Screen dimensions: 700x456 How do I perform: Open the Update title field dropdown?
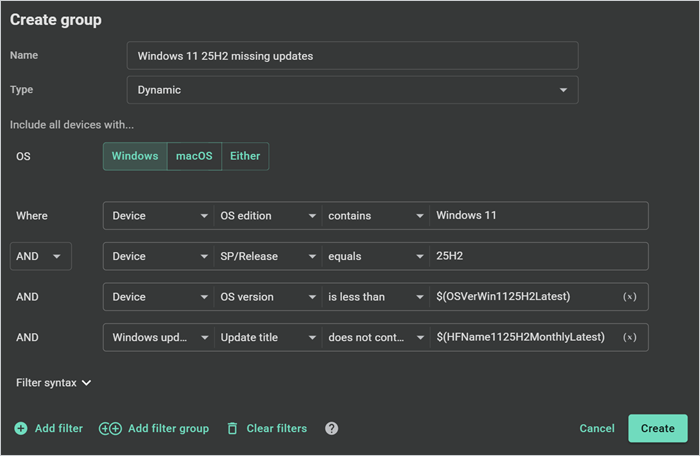click(268, 338)
